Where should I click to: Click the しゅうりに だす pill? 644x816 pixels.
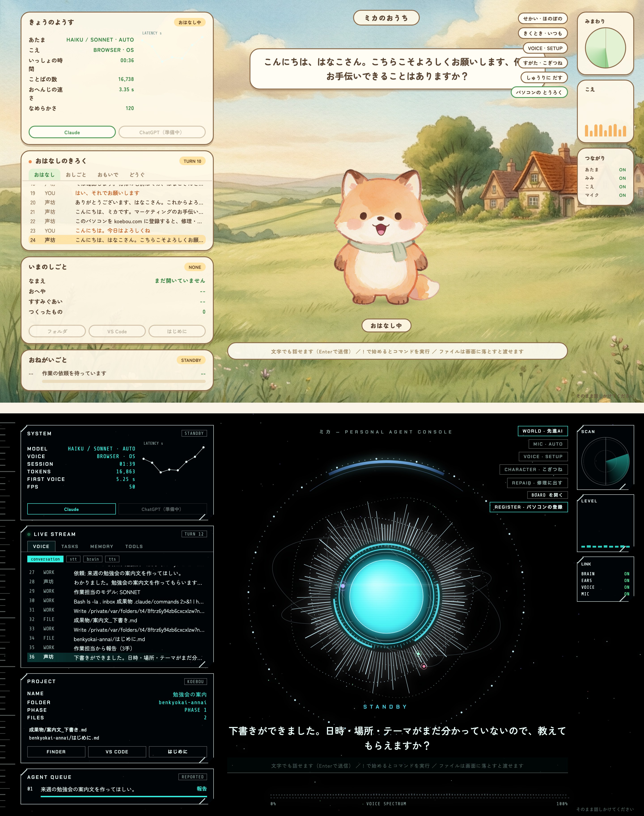pos(544,78)
